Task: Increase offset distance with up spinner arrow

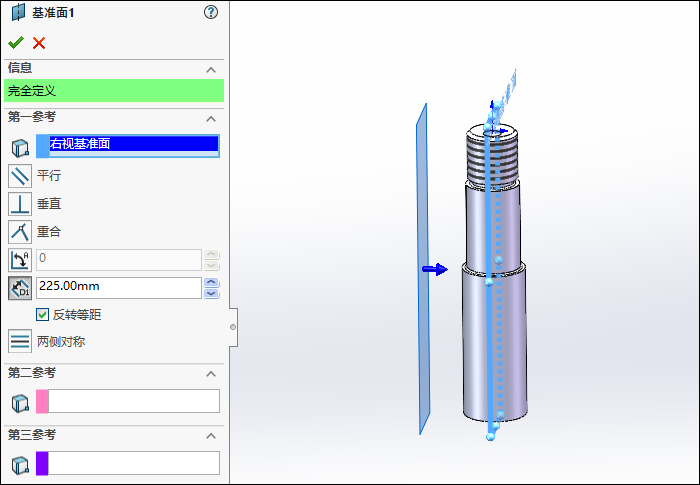Action: pos(211,283)
